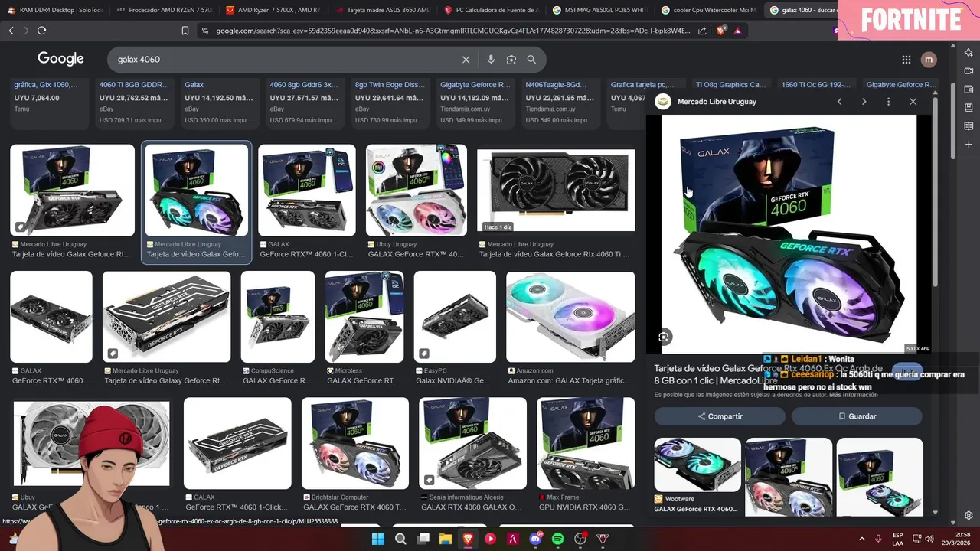The width and height of the screenshot is (980, 551).
Task: Reload the current page
Action: (x=41, y=31)
